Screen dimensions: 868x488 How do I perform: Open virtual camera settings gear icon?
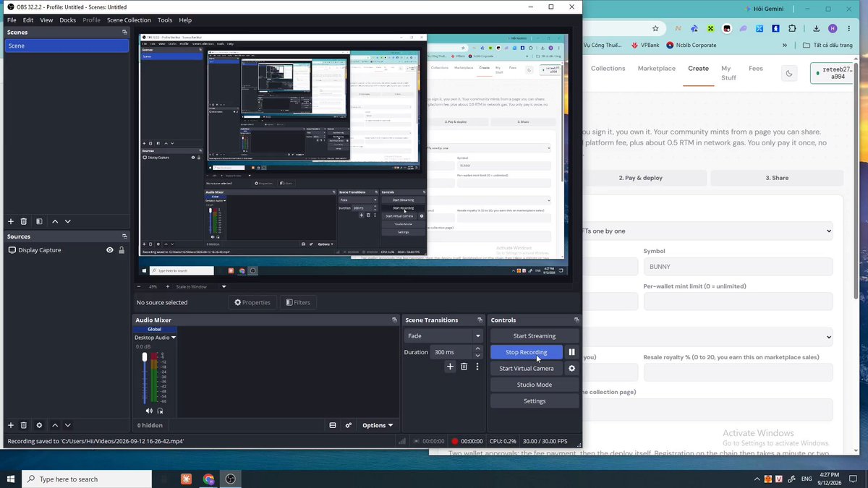click(571, 368)
